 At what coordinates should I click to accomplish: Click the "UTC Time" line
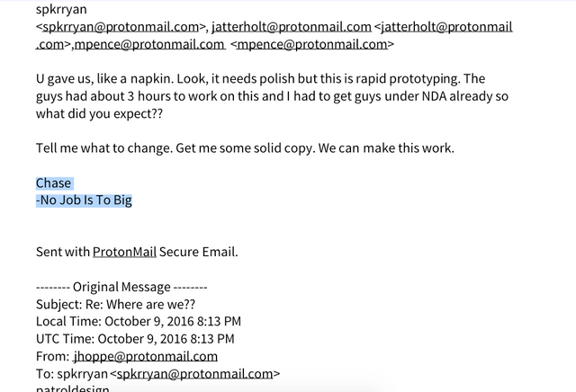point(135,339)
